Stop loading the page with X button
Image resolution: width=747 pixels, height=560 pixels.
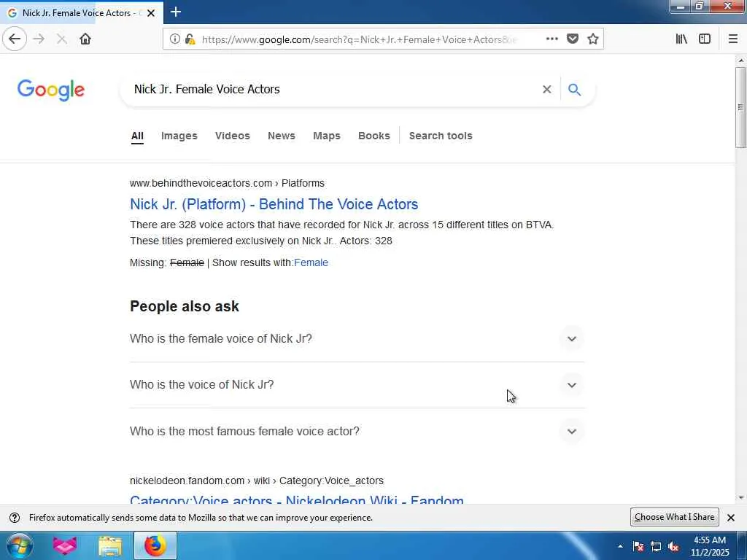point(61,39)
